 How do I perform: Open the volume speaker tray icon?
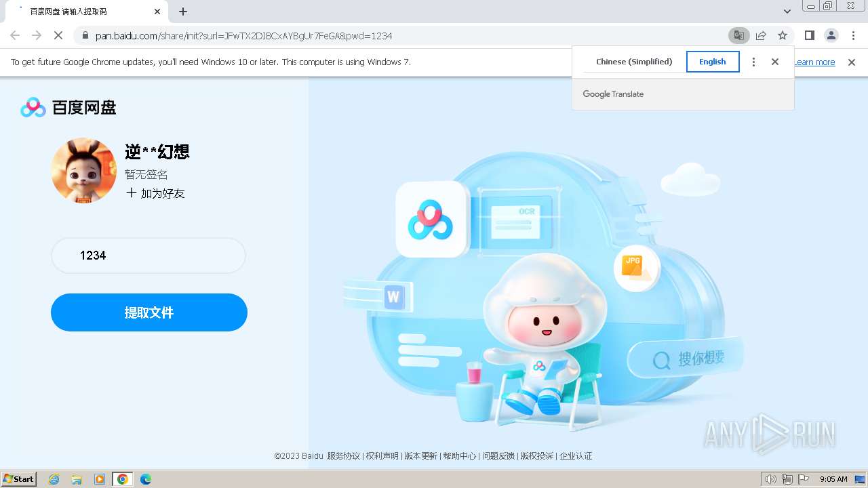(770, 479)
